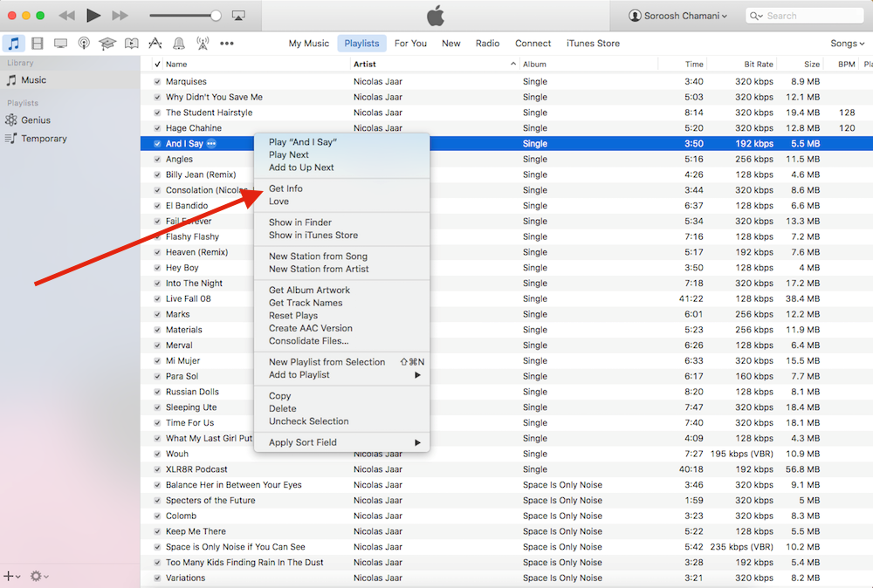
Task: Switch to the iTunes Store tab
Action: [x=593, y=44]
